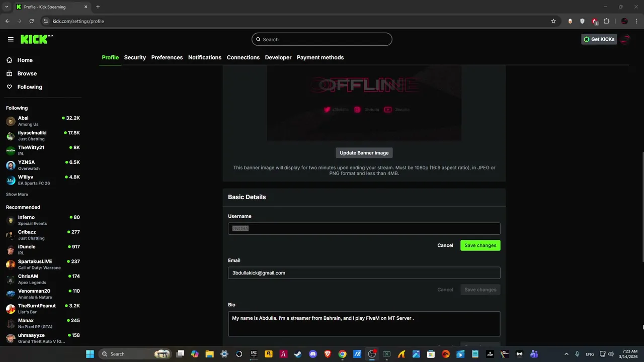This screenshot has width=644, height=362.
Task: Open YZNSA channel avatar
Action: pos(11,165)
